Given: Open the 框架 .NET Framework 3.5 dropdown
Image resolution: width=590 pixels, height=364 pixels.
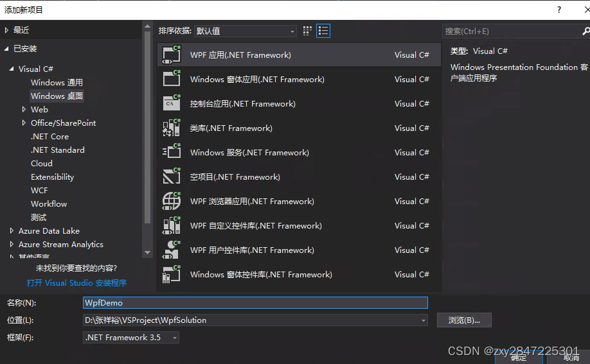Looking at the screenshot, I should pos(131,338).
